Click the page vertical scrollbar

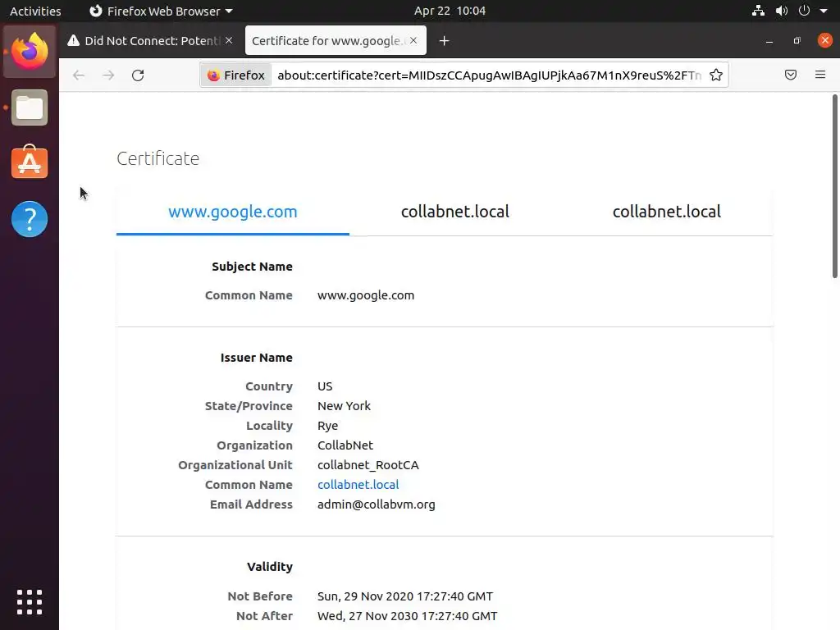[x=834, y=186]
